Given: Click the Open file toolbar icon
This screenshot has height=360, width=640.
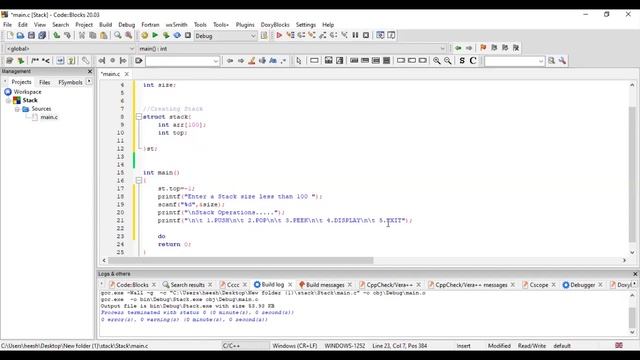Looking at the screenshot, I should 20,36.
